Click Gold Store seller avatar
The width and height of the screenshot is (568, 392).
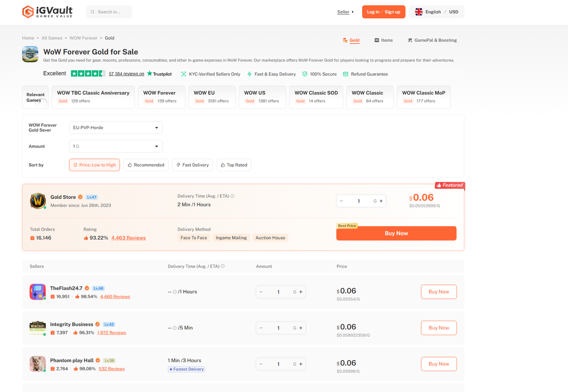38,201
